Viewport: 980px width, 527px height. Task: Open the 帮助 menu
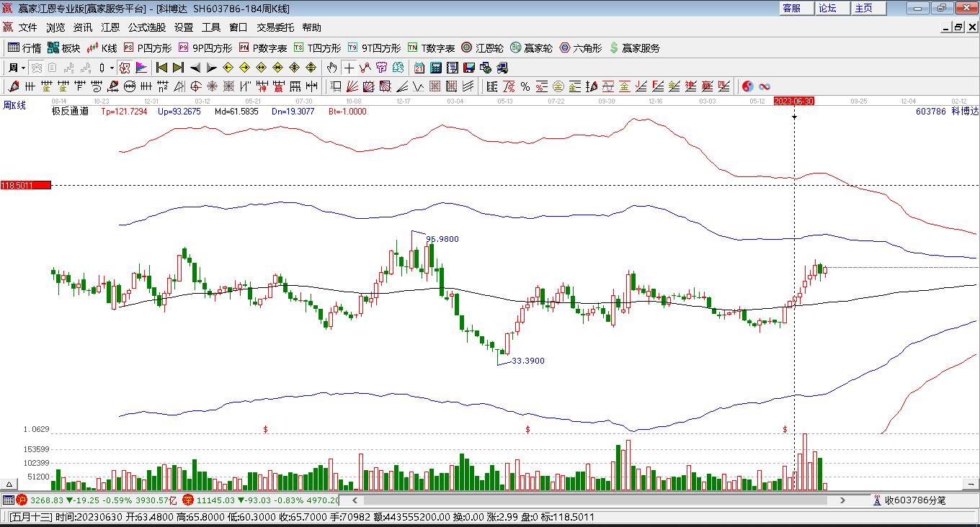tap(312, 27)
